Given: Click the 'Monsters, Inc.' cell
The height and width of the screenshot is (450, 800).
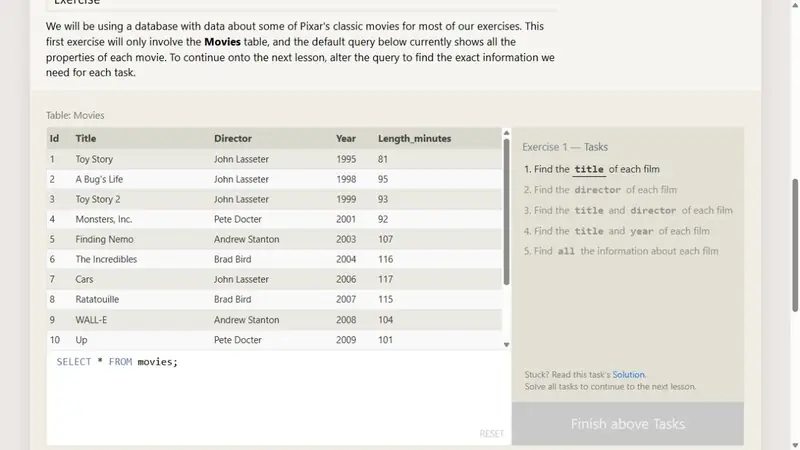Looking at the screenshot, I should click(x=104, y=219).
